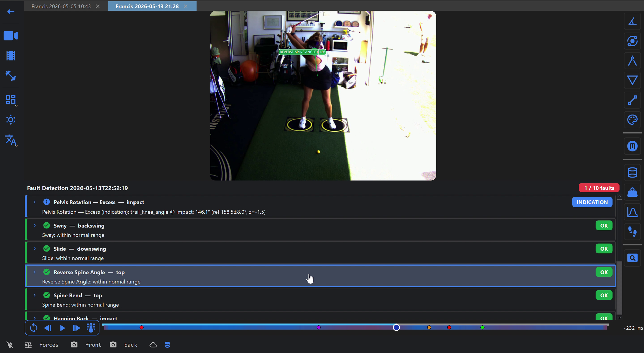Expand the Reverse Spine Angle row
The width and height of the screenshot is (644, 353).
[x=35, y=272]
